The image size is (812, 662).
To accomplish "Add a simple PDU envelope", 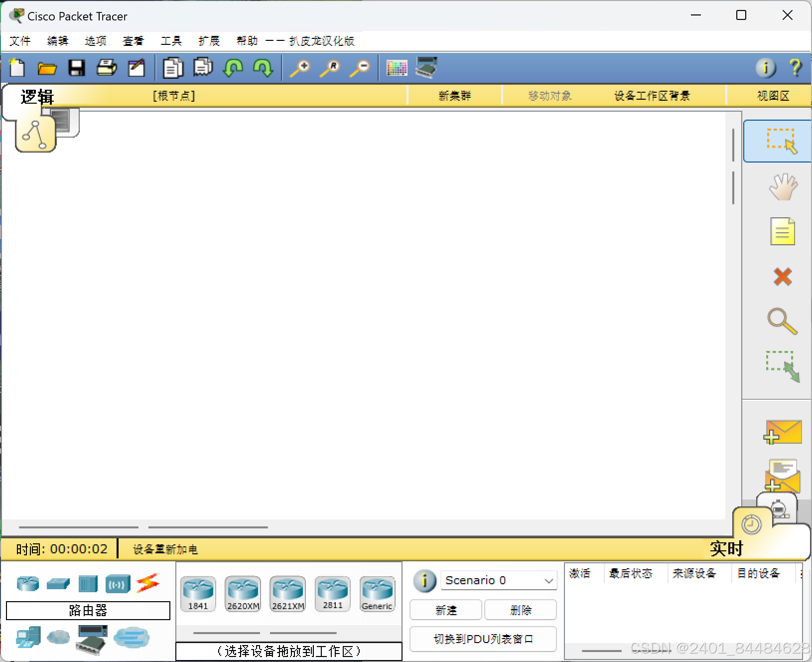I will [x=783, y=432].
